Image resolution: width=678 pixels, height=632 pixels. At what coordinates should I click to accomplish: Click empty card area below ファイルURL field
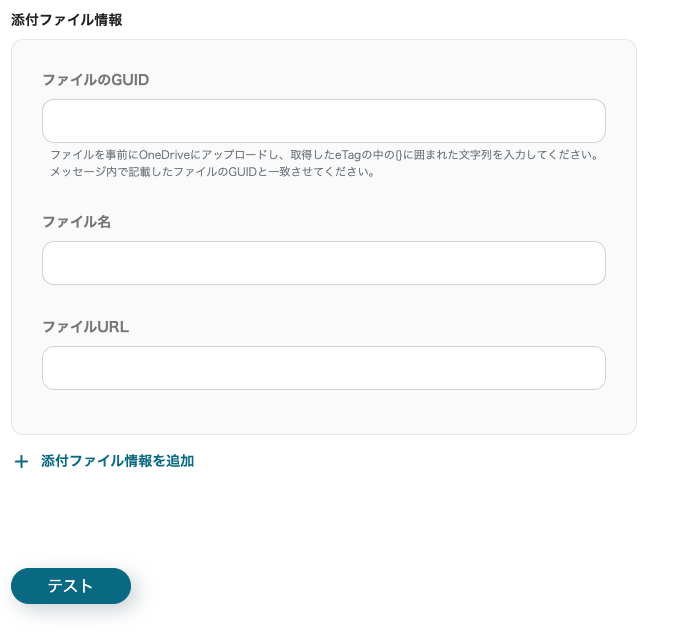(323, 412)
